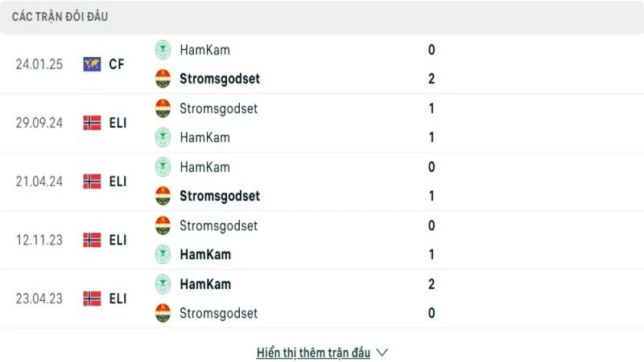The height and width of the screenshot is (362, 644).
Task: Select ELI league label in 12.11.23 row
Action: pyautogui.click(x=118, y=240)
